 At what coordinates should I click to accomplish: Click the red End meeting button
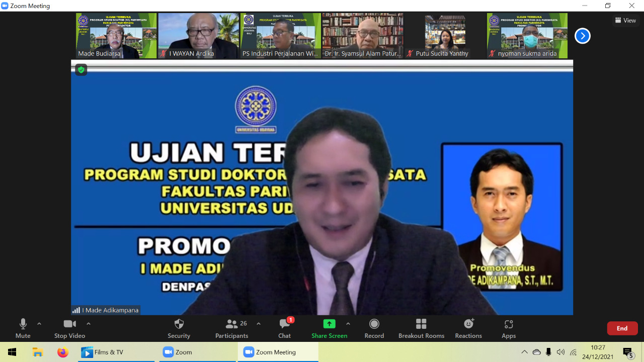click(x=622, y=328)
